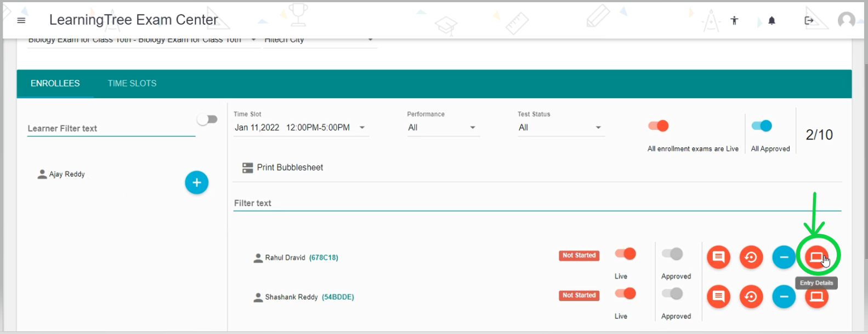The height and width of the screenshot is (334, 868).
Task: Remove Shashank Reddy using minus button
Action: tap(784, 297)
